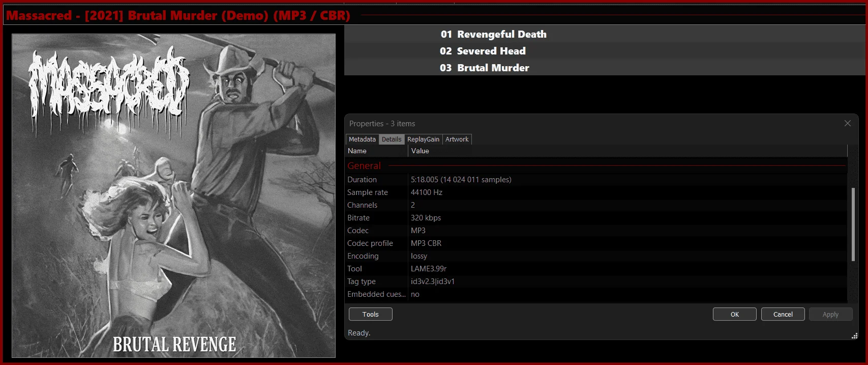Screen dimensions: 868x365
Task: Select the Tool row label
Action: tap(354, 269)
